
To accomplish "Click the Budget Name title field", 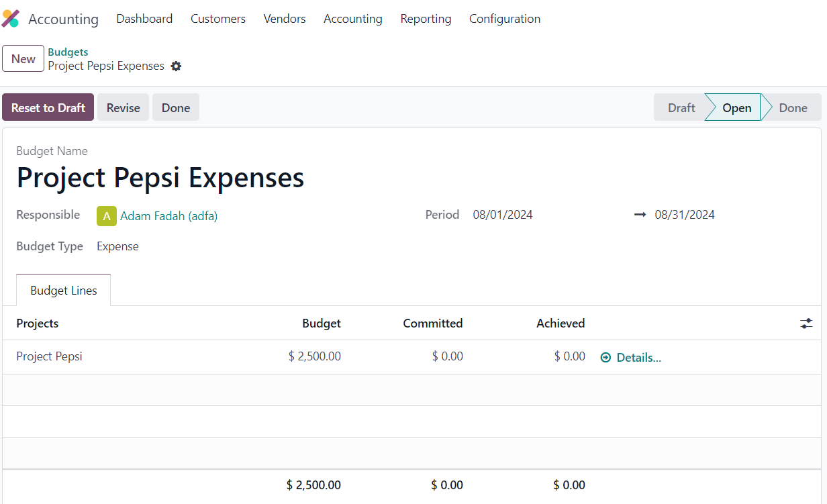I will (x=160, y=178).
